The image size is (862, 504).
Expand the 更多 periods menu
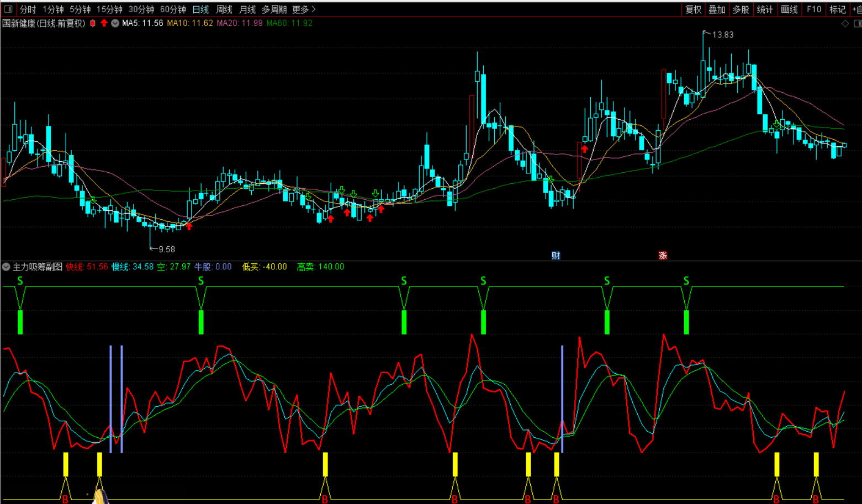(304, 9)
